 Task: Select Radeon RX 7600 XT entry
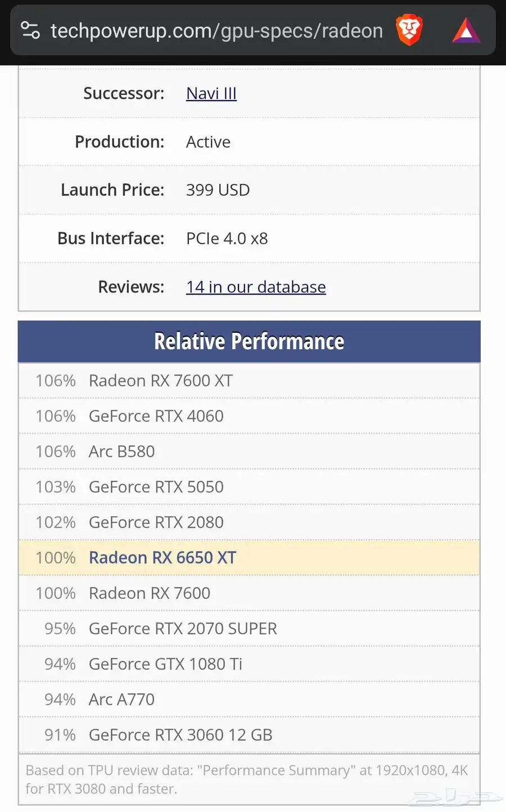(x=249, y=381)
